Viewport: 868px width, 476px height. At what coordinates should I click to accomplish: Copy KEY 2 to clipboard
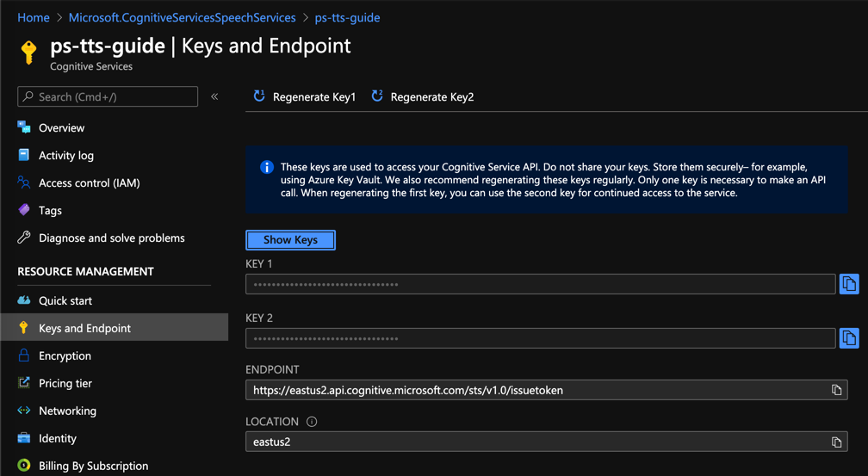pyautogui.click(x=849, y=338)
